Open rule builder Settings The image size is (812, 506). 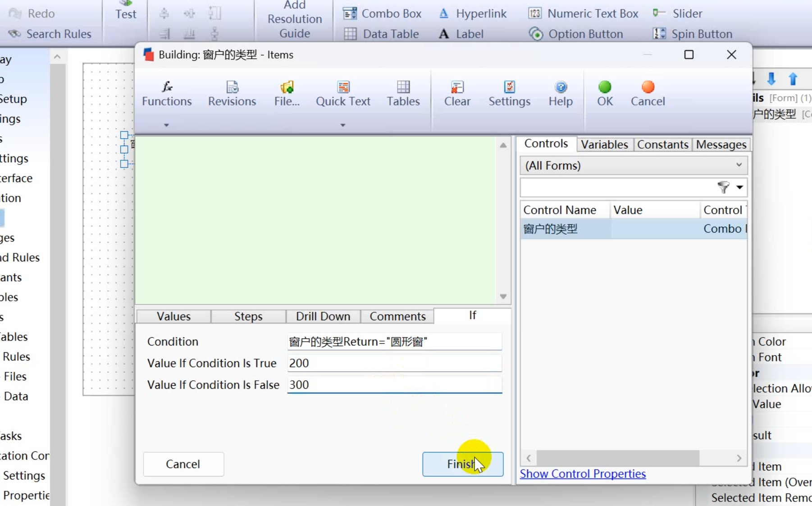pyautogui.click(x=509, y=94)
